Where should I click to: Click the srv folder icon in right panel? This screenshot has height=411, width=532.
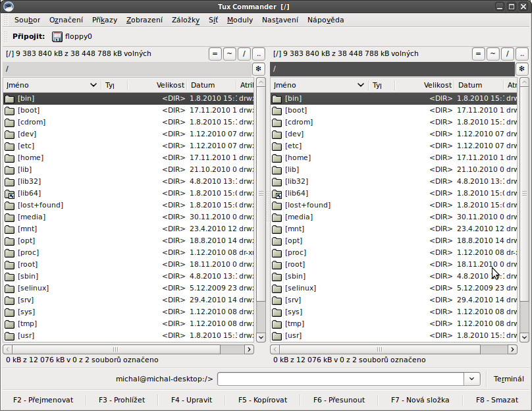coord(277,300)
